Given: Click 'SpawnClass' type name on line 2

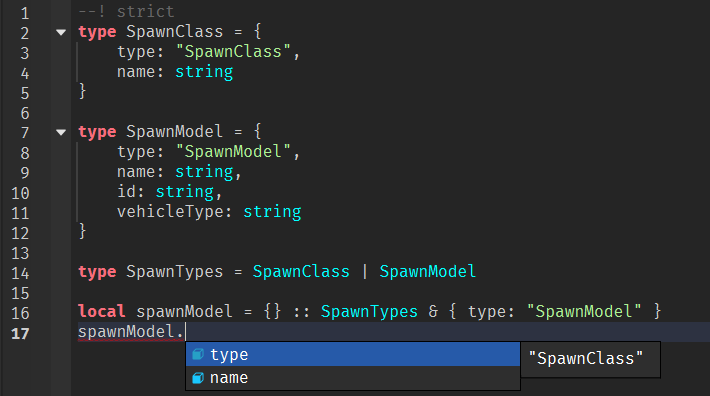Looking at the screenshot, I should 175,32.
